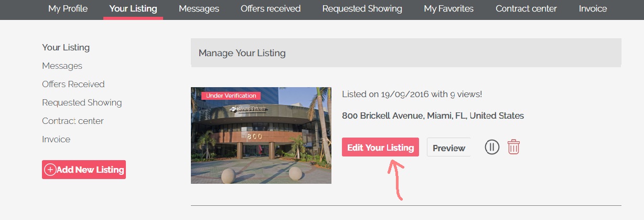Go to the Requested Showing top tab
Screen dimensions: 644x220
pyautogui.click(x=362, y=9)
